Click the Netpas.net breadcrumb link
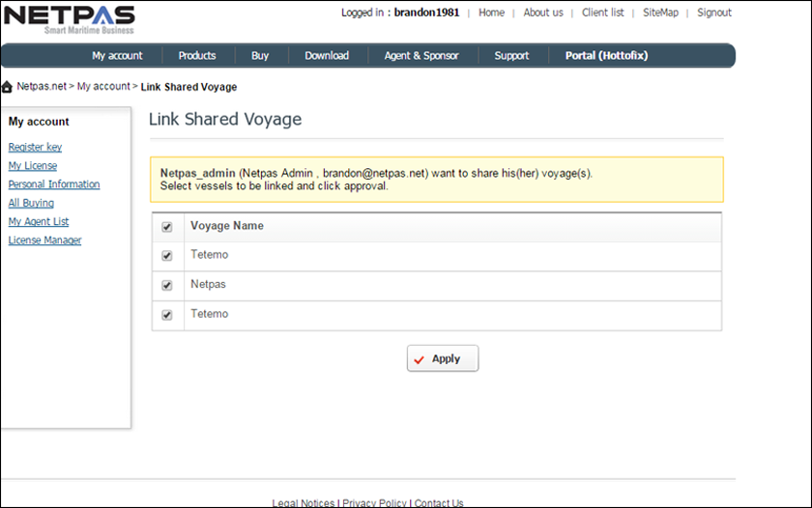This screenshot has width=812, height=508. point(42,86)
